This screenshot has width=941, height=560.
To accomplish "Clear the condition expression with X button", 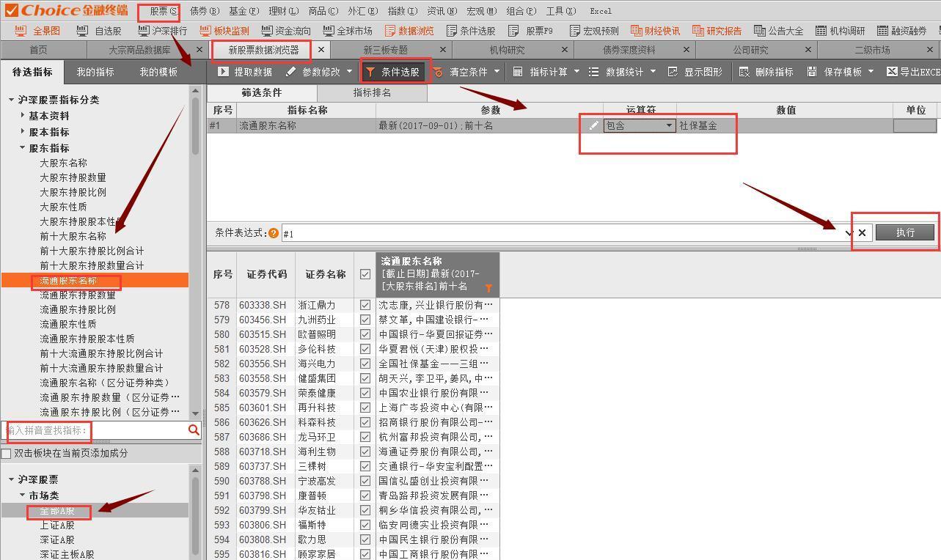I will 863,233.
